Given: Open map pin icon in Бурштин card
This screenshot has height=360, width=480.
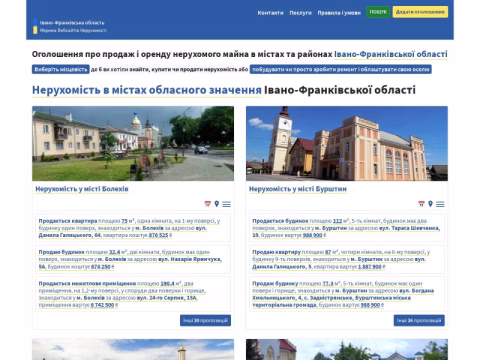Looking at the screenshot, I should (x=430, y=204).
